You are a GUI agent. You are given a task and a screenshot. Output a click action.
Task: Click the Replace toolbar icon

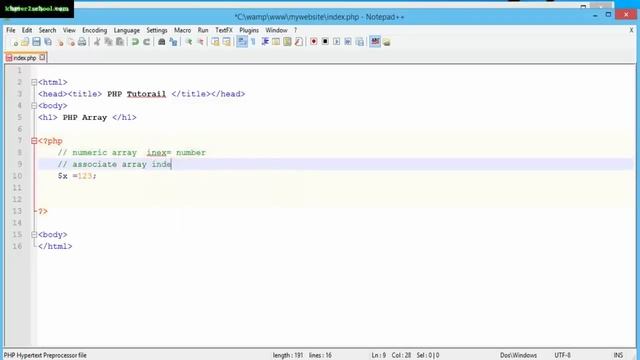pyautogui.click(x=173, y=42)
